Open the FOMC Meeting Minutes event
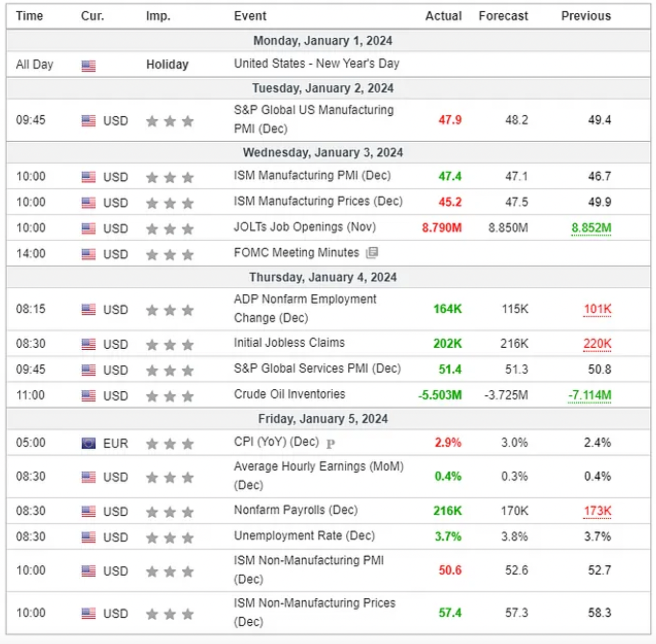Screen dimensions: 656x644 (x=296, y=253)
